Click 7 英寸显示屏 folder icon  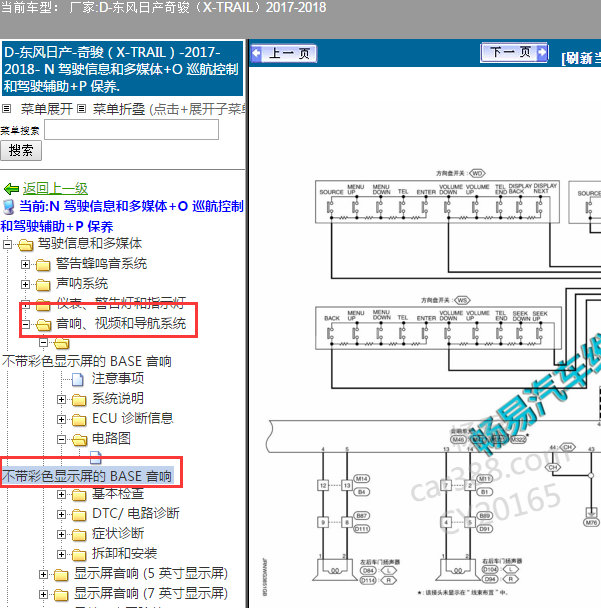click(61, 594)
